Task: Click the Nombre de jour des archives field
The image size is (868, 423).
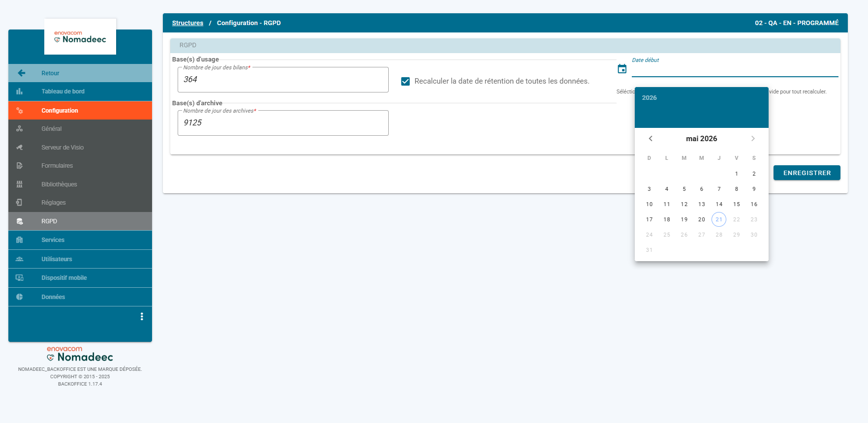Action: [283, 123]
